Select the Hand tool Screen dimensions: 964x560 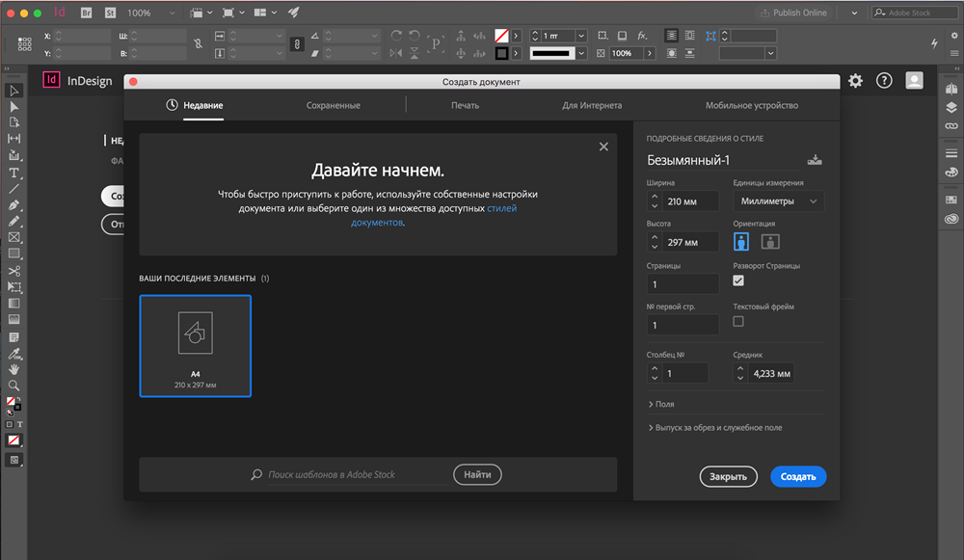click(13, 369)
